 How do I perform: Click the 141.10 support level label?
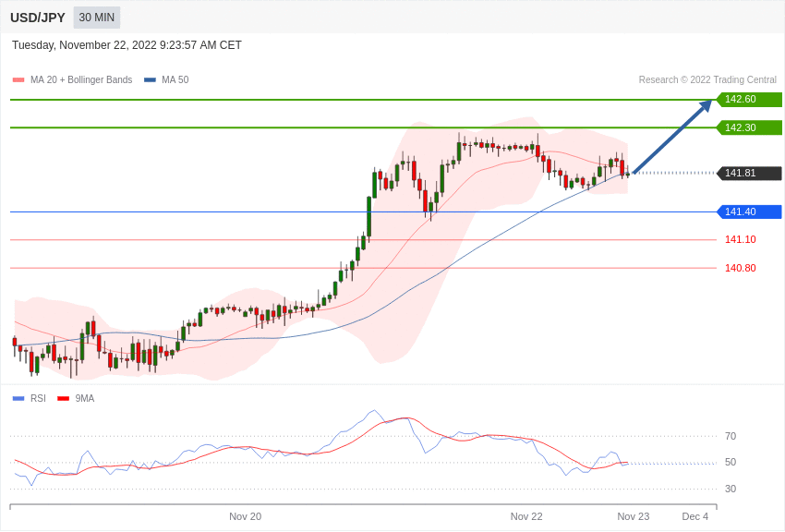741,240
